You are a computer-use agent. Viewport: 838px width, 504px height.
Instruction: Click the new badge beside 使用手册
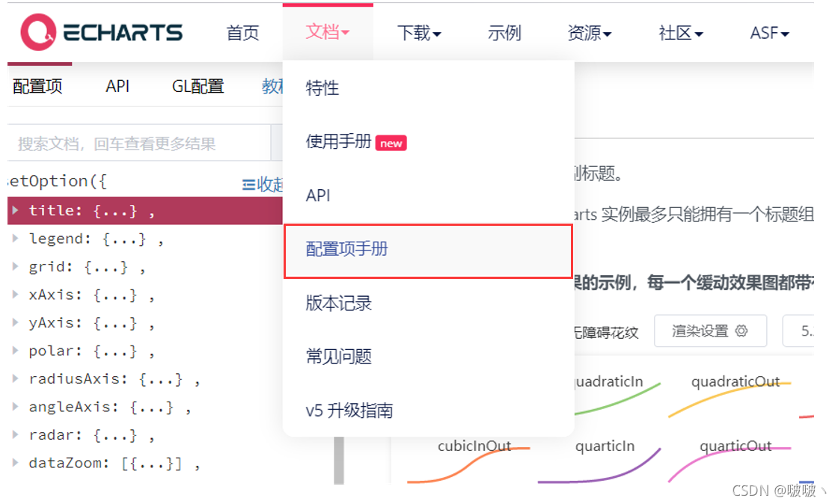pyautogui.click(x=391, y=143)
